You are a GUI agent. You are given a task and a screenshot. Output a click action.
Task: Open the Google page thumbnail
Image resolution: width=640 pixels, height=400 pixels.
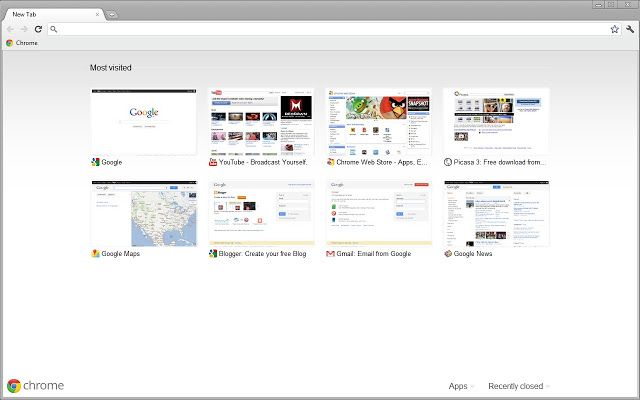point(144,122)
